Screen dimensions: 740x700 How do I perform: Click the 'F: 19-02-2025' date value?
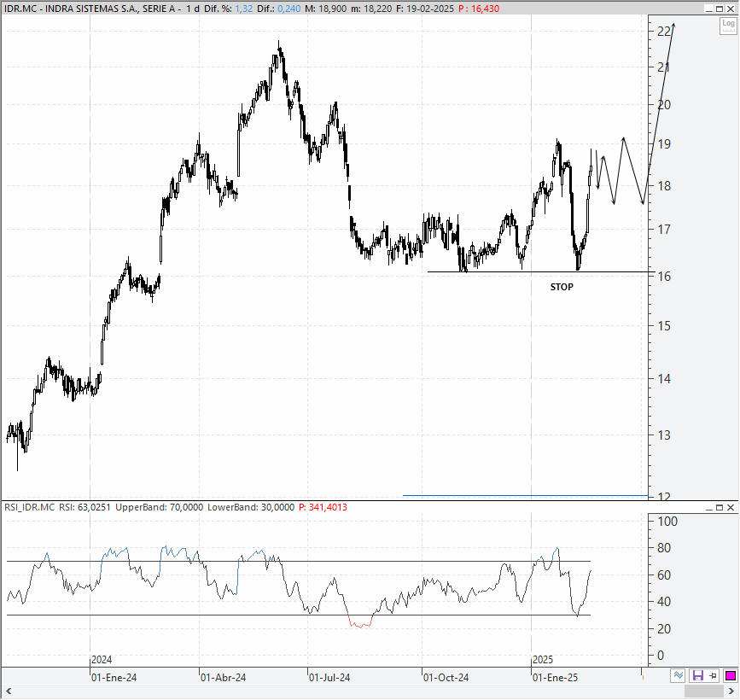click(x=425, y=9)
